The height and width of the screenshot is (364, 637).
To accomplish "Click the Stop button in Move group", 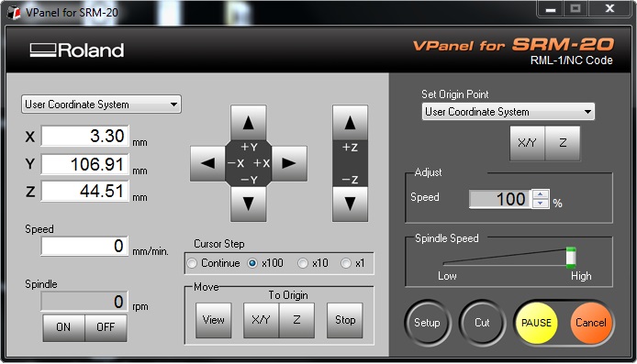I will [345, 320].
